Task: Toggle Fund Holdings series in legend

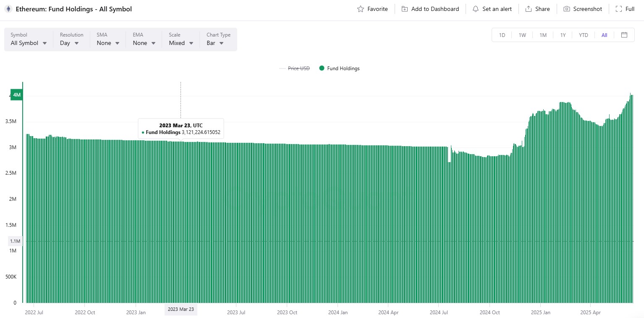Action: [x=339, y=68]
